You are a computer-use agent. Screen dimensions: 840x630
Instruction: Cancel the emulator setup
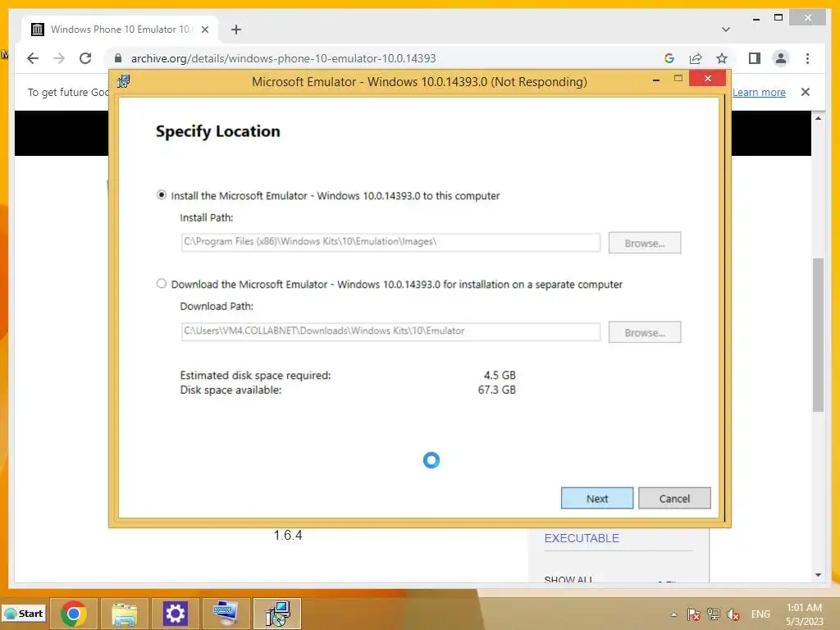pos(674,498)
